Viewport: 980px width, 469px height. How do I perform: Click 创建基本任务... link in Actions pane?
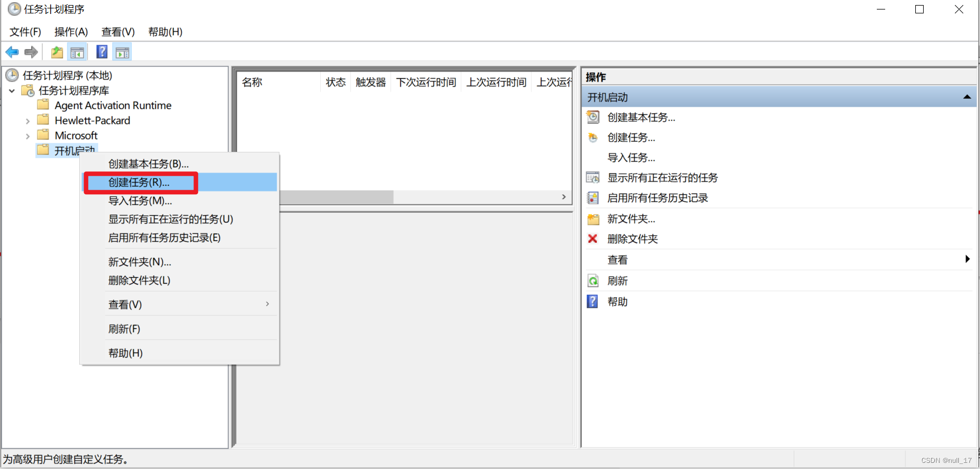pyautogui.click(x=641, y=117)
